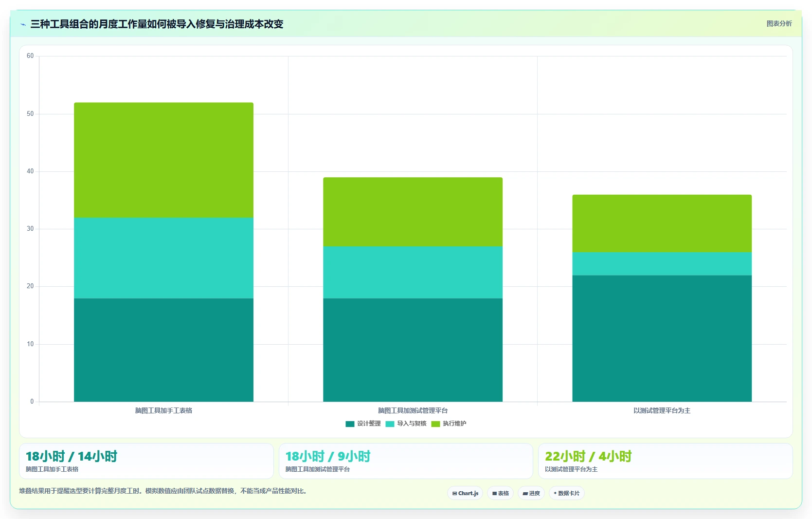Screen dimensions: 812x519
Task: Click the x-axis label 脑图工具加测试管理平台
Action: [413, 410]
